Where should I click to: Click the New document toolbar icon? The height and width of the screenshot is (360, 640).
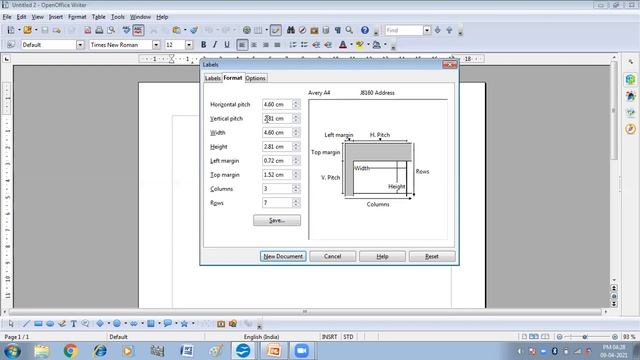point(11,30)
